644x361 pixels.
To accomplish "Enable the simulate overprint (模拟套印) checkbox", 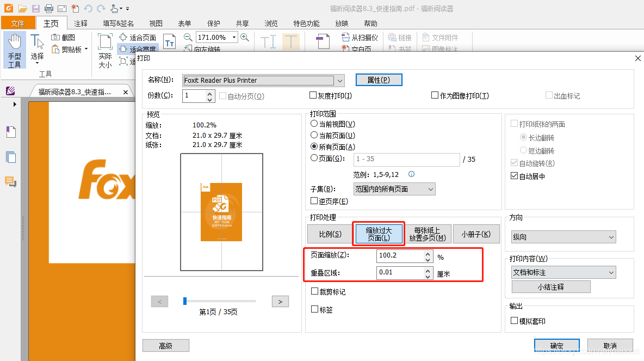I will pyautogui.click(x=514, y=321).
